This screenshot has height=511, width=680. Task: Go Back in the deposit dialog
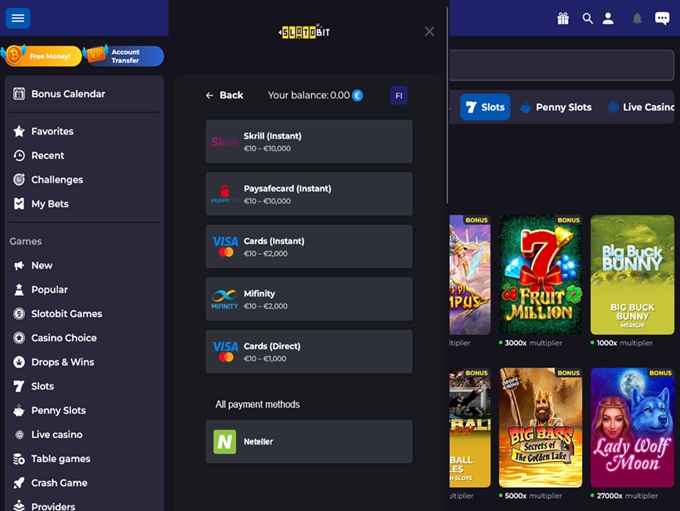[x=224, y=95]
